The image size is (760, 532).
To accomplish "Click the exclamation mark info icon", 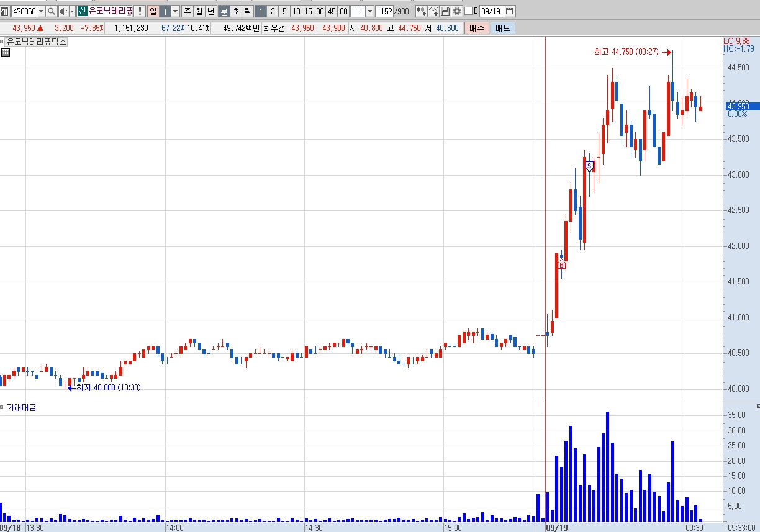I will tap(140, 11).
